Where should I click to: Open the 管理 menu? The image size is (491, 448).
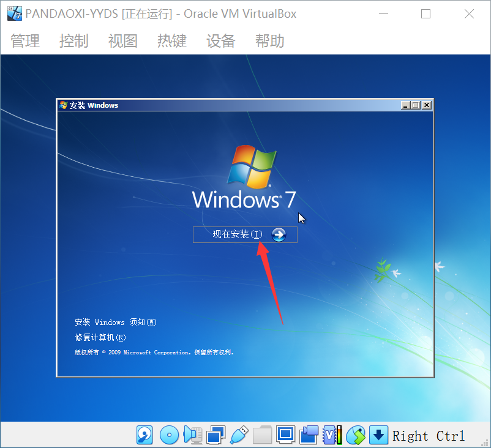(x=25, y=41)
